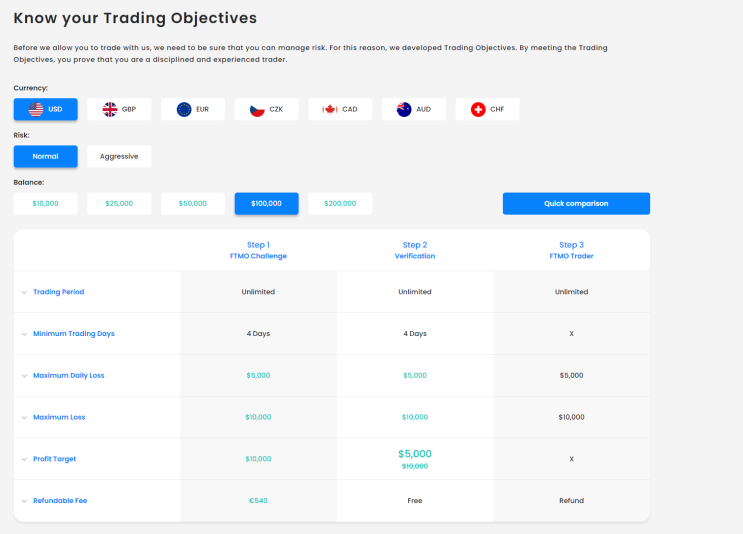Expand the Refundable Fee chevron
The width and height of the screenshot is (743, 534).
(x=24, y=501)
